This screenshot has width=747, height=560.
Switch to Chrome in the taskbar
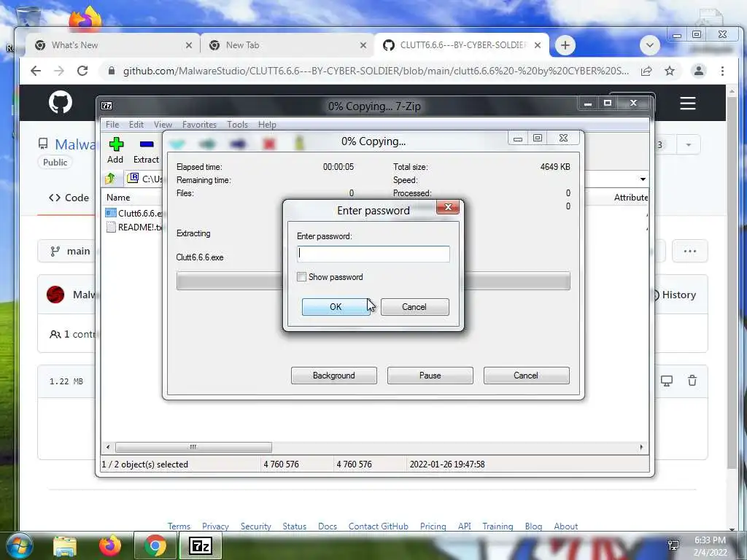[155, 545]
